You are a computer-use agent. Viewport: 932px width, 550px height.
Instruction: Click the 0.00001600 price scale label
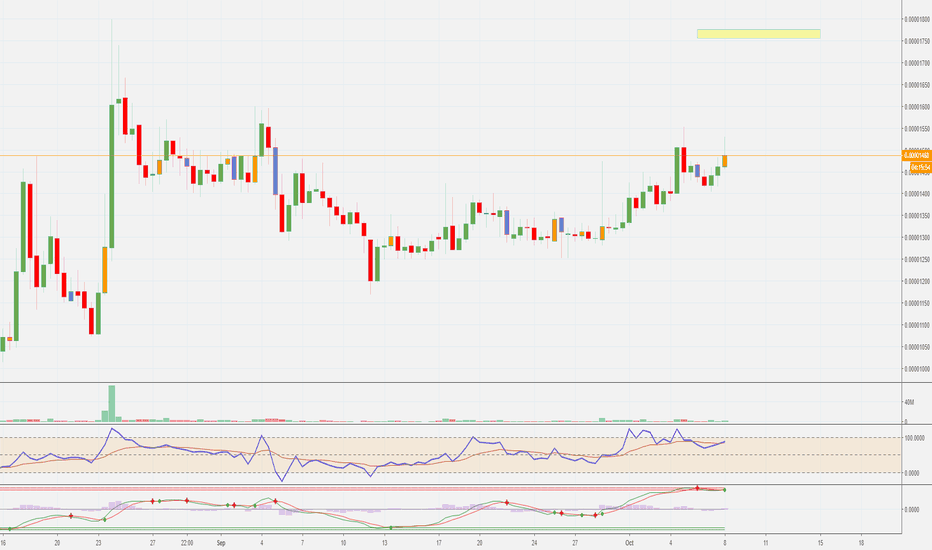pyautogui.click(x=917, y=107)
